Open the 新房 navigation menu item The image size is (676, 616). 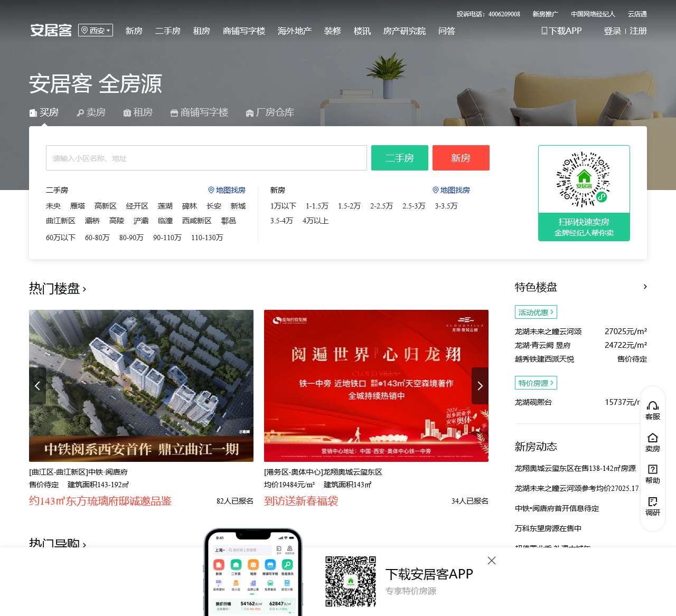pyautogui.click(x=134, y=31)
